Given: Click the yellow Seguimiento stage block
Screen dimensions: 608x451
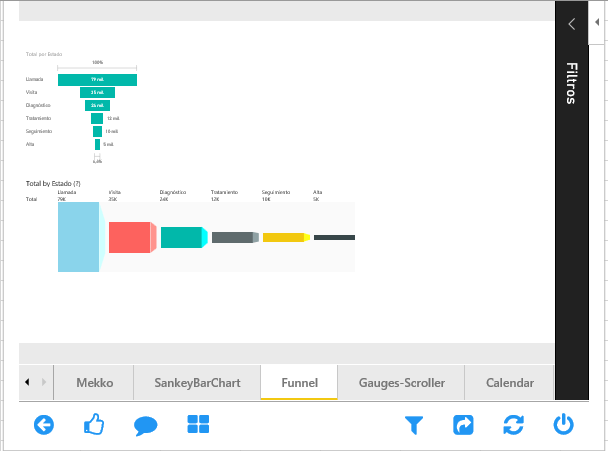Looking at the screenshot, I should pos(283,237).
